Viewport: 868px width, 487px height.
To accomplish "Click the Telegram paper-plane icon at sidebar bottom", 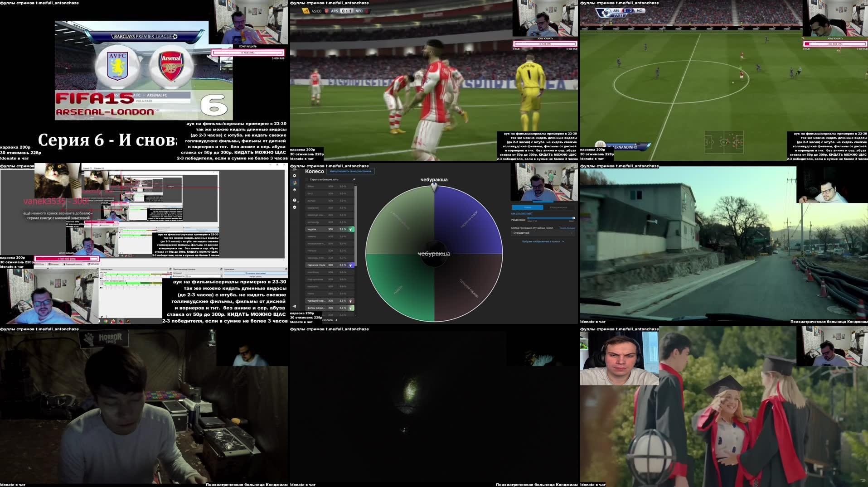I will click(x=295, y=306).
